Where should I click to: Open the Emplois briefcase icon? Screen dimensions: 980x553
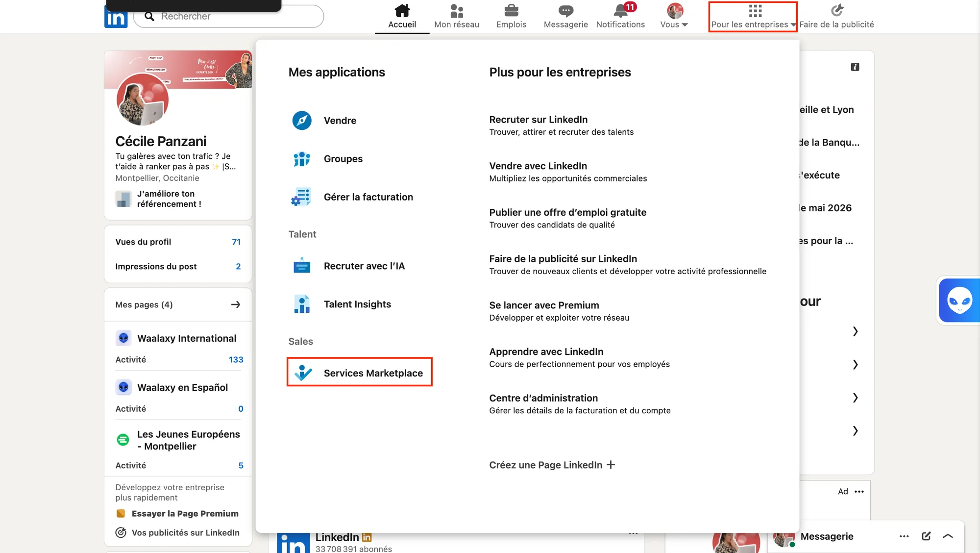click(x=511, y=10)
